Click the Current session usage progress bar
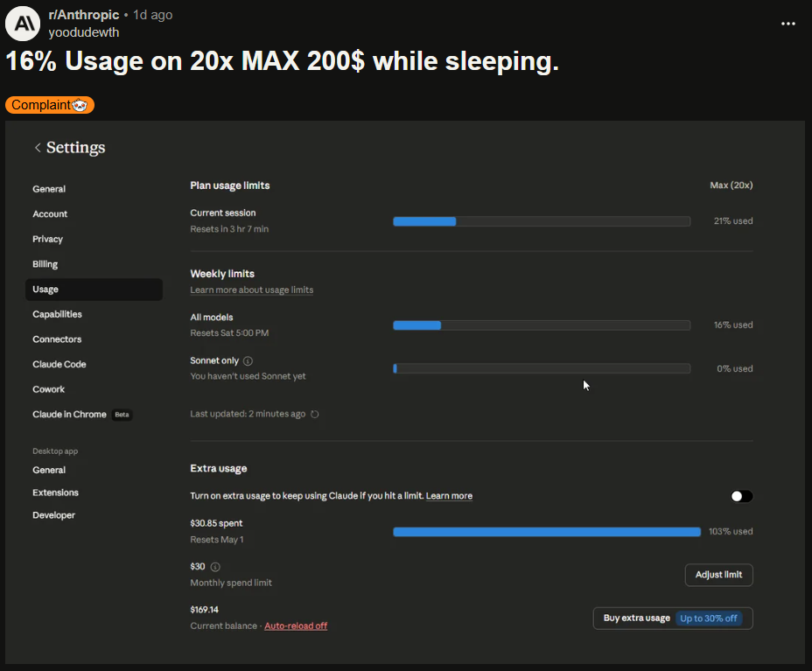This screenshot has width=812, height=671. (x=541, y=221)
